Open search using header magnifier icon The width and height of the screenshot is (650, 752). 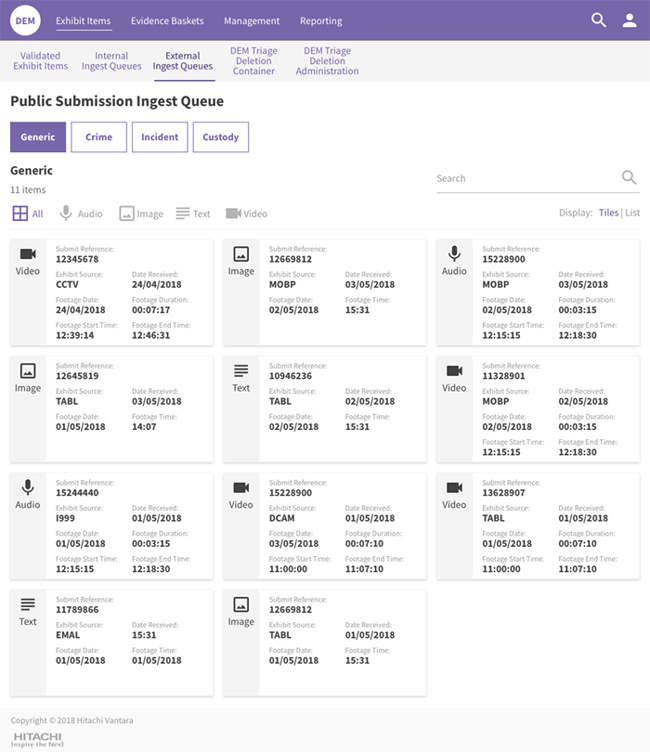(599, 20)
